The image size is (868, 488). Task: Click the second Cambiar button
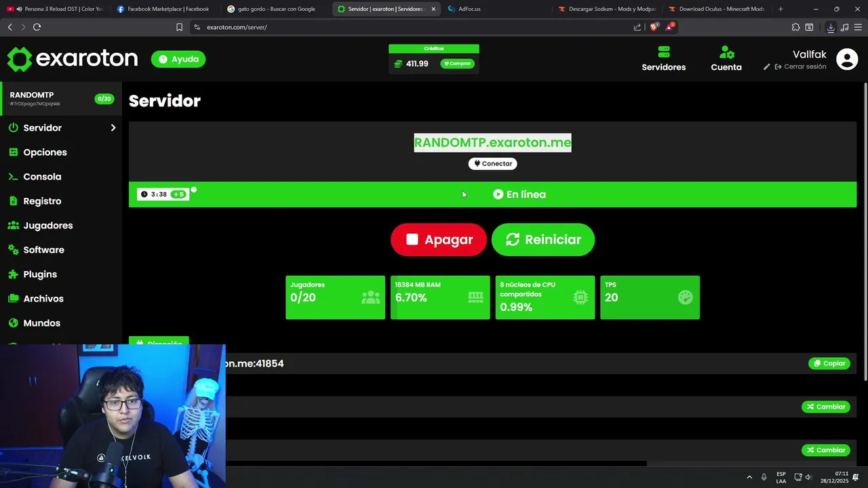826,450
